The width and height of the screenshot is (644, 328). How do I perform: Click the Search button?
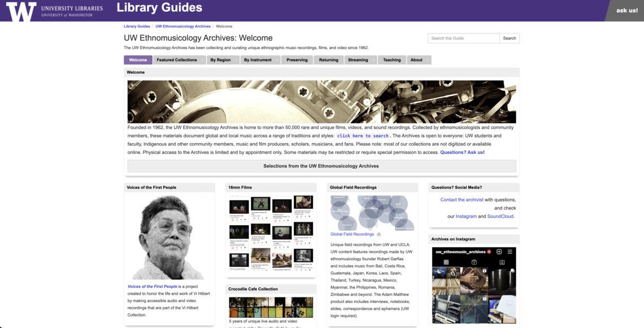509,38
